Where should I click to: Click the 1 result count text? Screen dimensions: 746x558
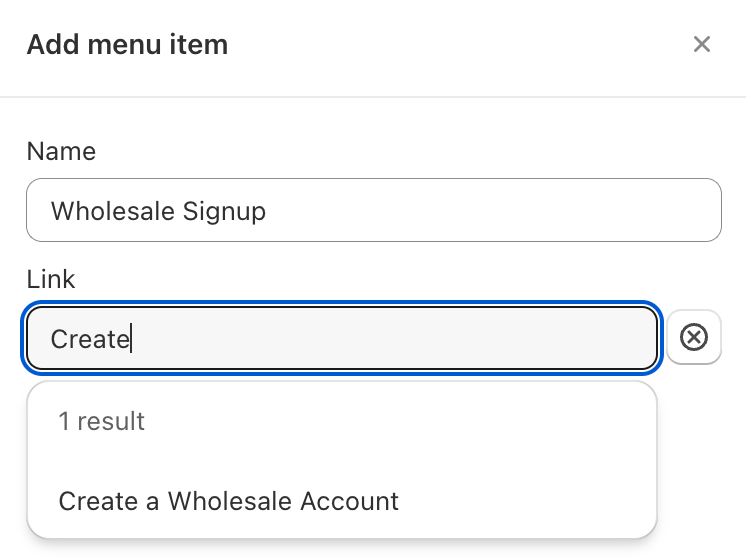101,421
